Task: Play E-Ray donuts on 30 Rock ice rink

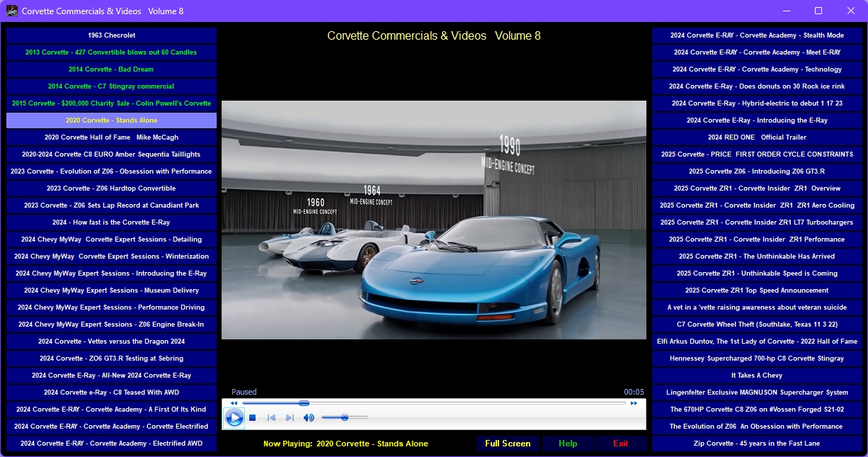Action: (757, 86)
